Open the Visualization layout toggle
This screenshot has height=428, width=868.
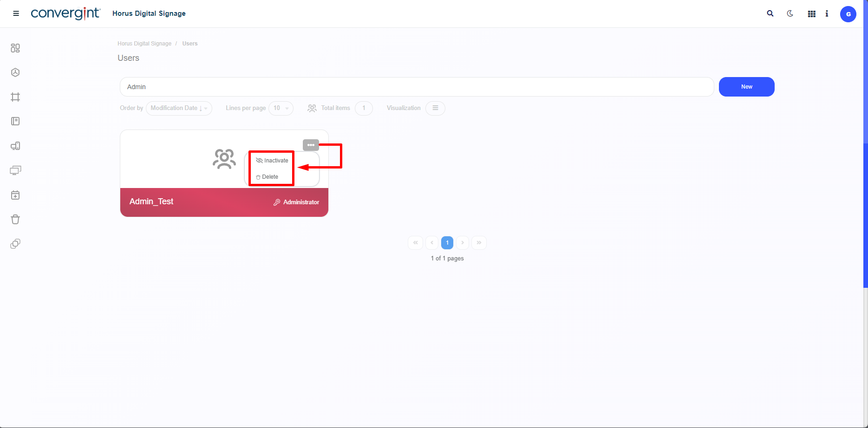pyautogui.click(x=435, y=108)
